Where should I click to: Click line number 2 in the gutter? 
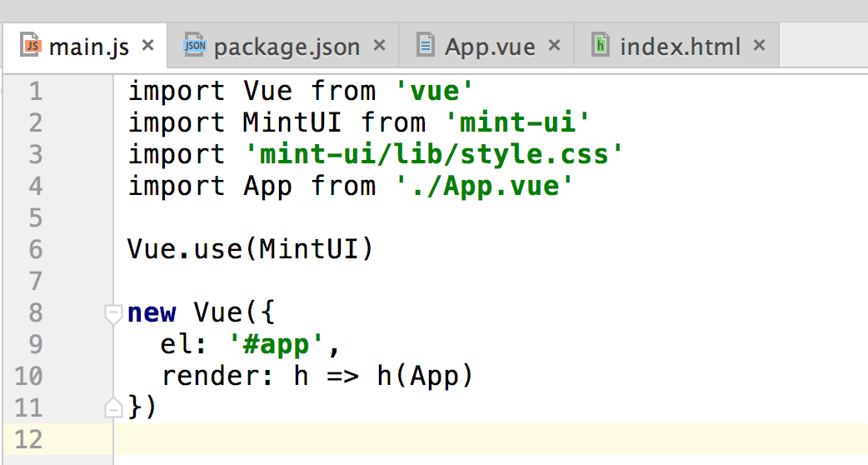(36, 122)
